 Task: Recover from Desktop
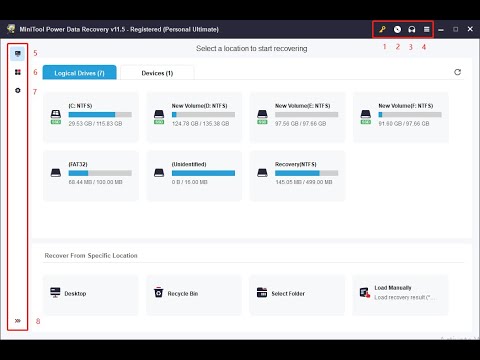[x=91, y=295]
